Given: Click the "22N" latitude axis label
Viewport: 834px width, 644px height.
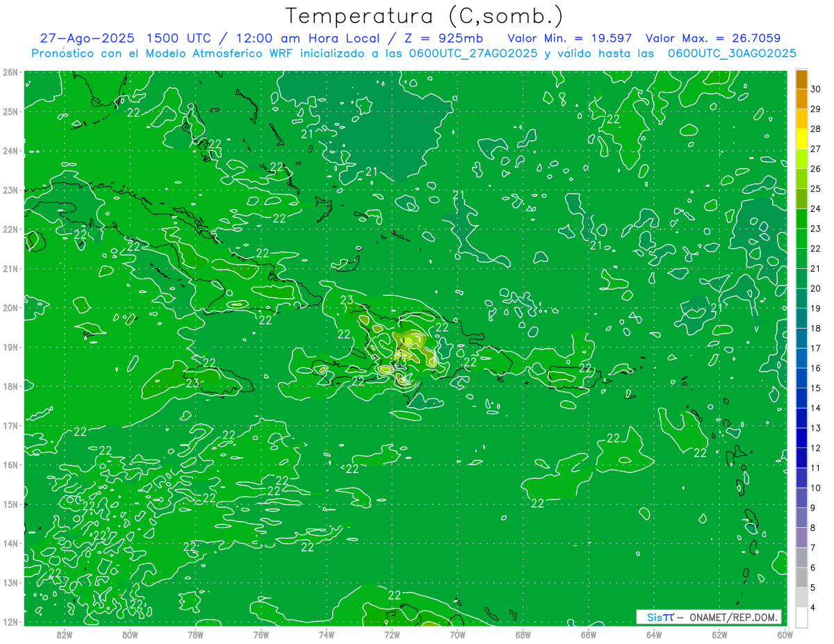Looking at the screenshot, I should click(10, 229).
